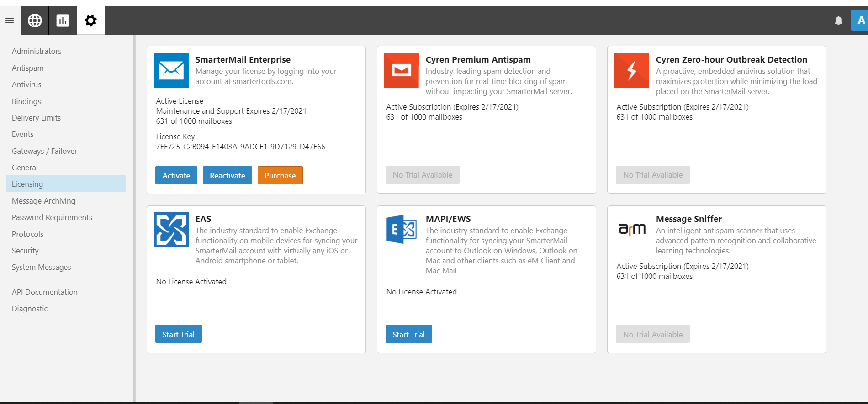Start Trial for MAPI/EWS
This screenshot has height=404, width=868.
click(408, 334)
